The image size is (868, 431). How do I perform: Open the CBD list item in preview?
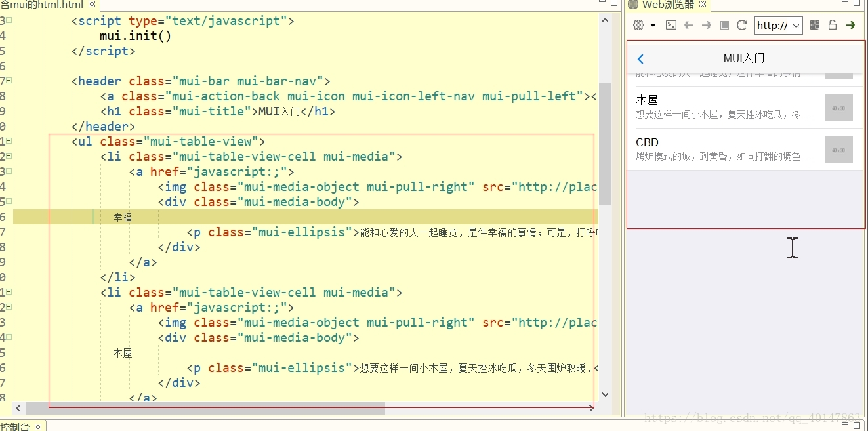(745, 149)
